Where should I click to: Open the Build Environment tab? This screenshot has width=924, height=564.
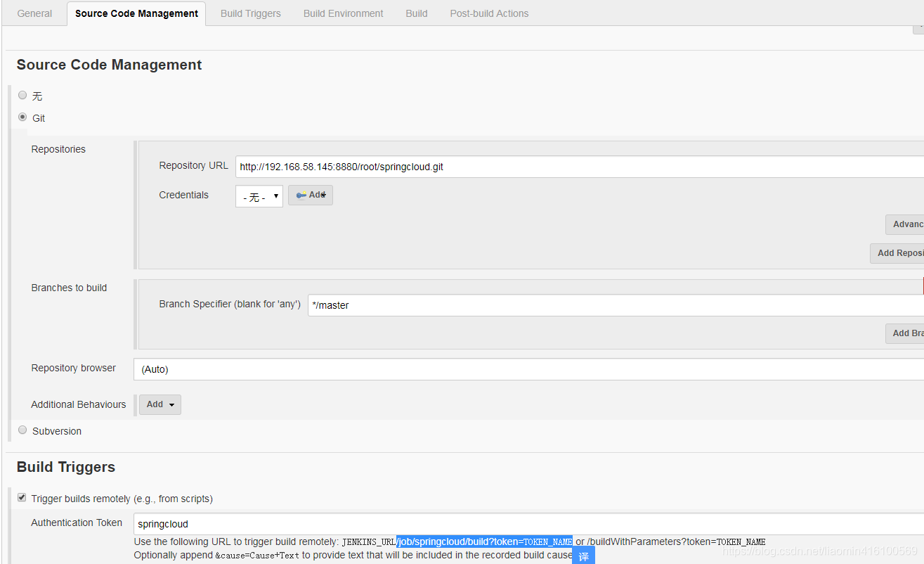pyautogui.click(x=344, y=13)
